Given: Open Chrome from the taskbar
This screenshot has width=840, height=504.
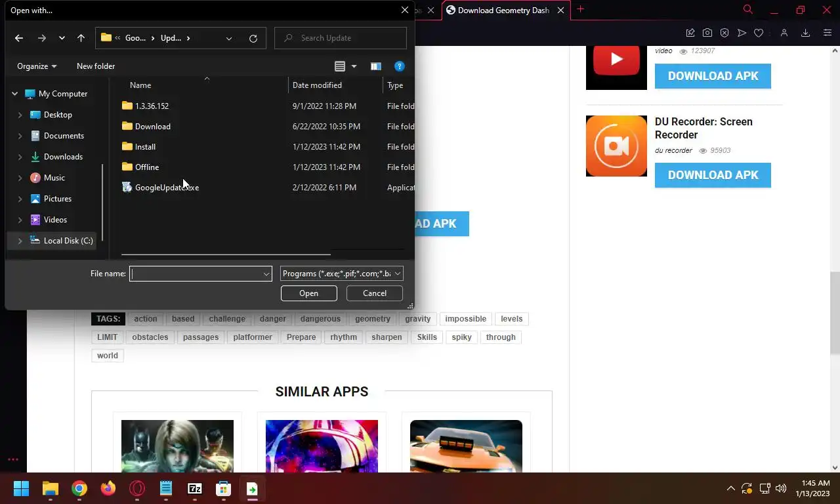Looking at the screenshot, I should point(79,489).
